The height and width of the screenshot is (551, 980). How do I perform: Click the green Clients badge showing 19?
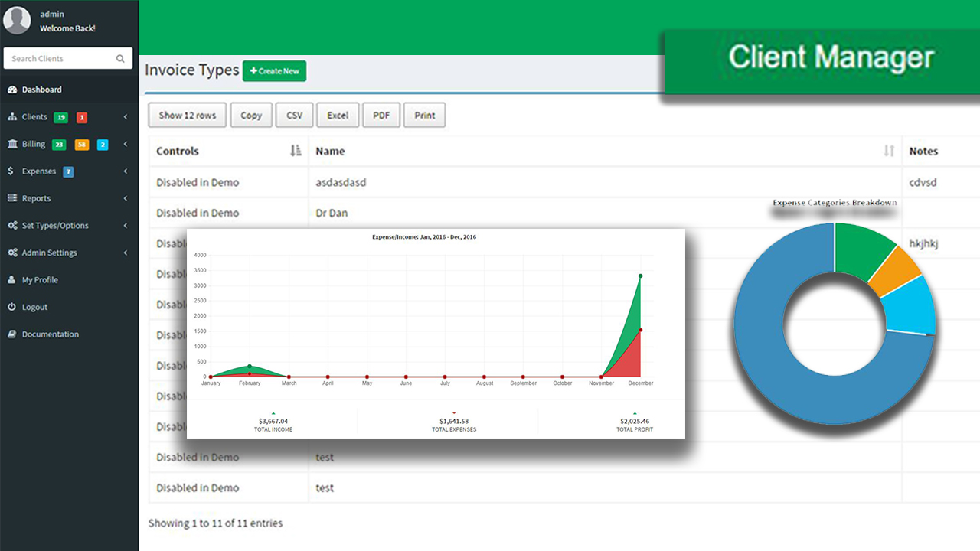60,117
